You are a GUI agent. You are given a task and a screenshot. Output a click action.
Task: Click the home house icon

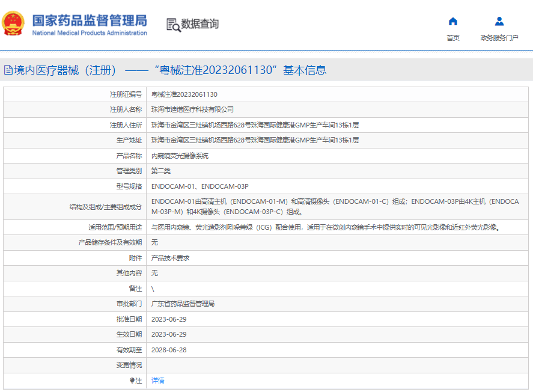pyautogui.click(x=453, y=22)
